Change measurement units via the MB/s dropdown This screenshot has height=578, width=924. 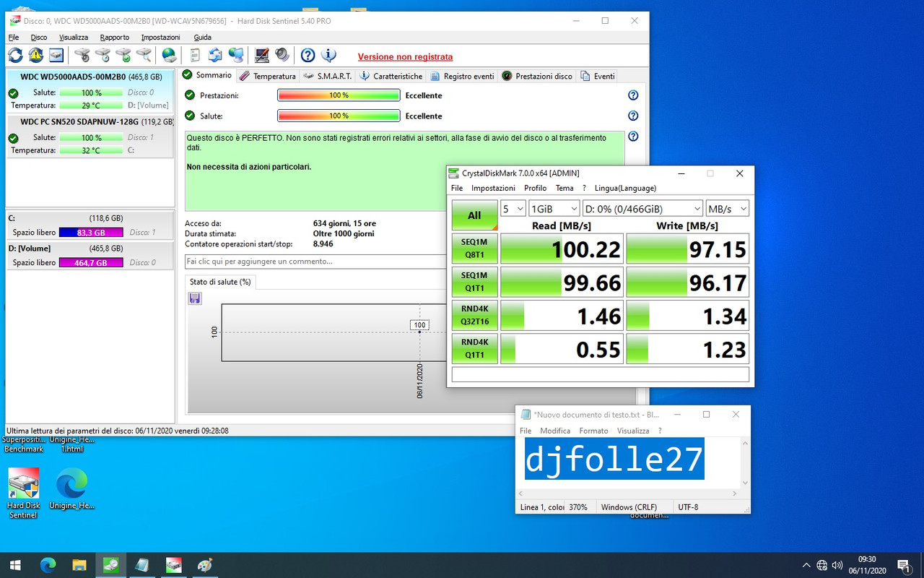[x=727, y=208]
